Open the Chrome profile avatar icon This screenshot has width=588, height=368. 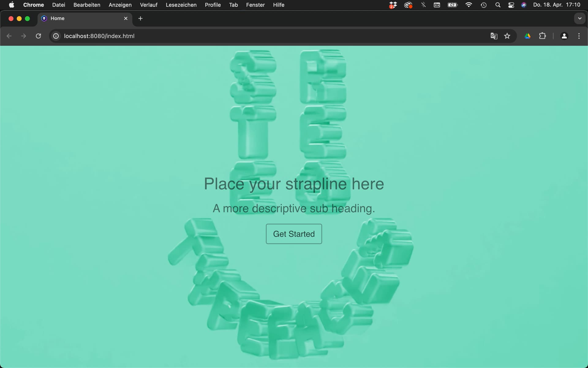click(x=564, y=36)
